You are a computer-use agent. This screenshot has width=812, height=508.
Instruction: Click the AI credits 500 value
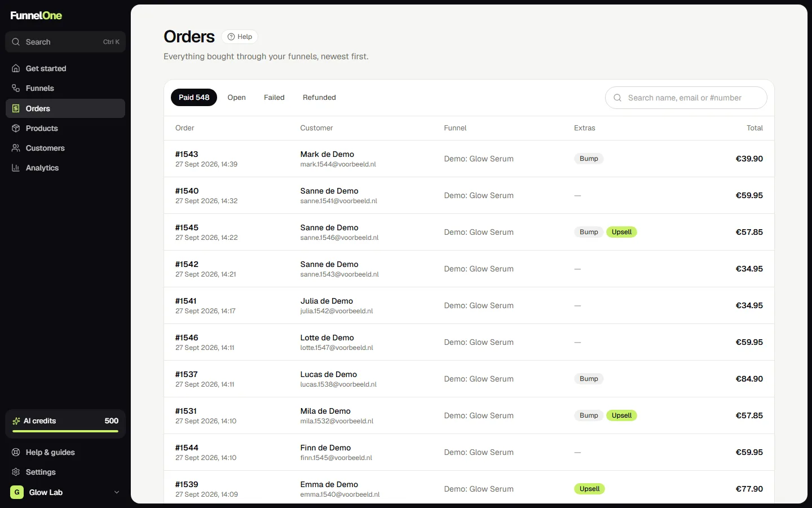tap(112, 421)
